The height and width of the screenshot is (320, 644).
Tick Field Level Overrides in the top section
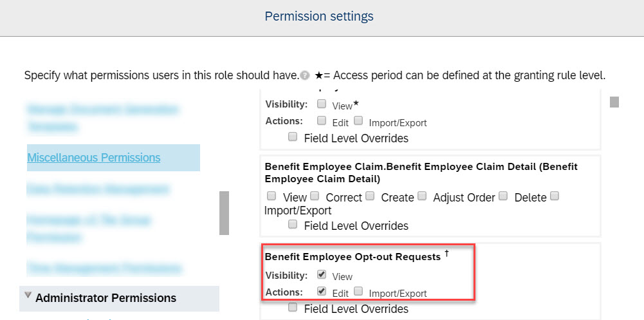[x=293, y=136]
